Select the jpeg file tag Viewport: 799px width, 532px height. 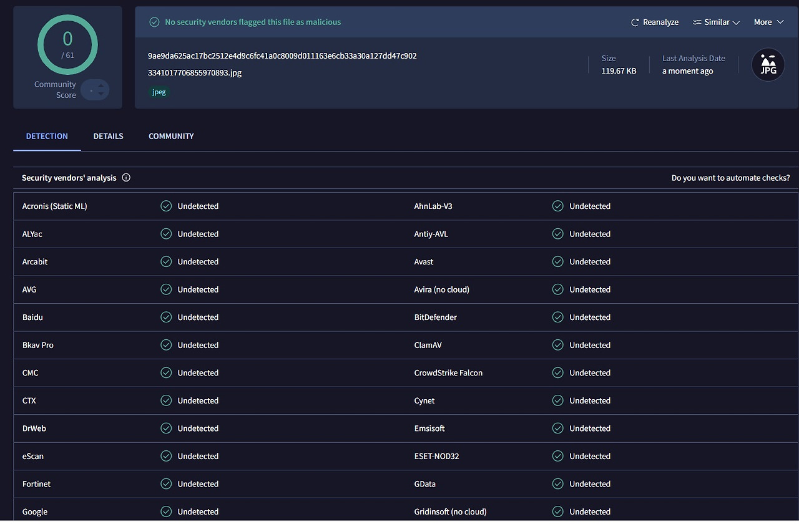tap(159, 92)
